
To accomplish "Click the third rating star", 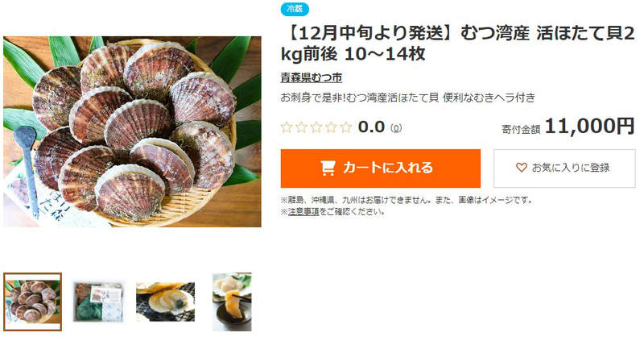I will (316, 127).
